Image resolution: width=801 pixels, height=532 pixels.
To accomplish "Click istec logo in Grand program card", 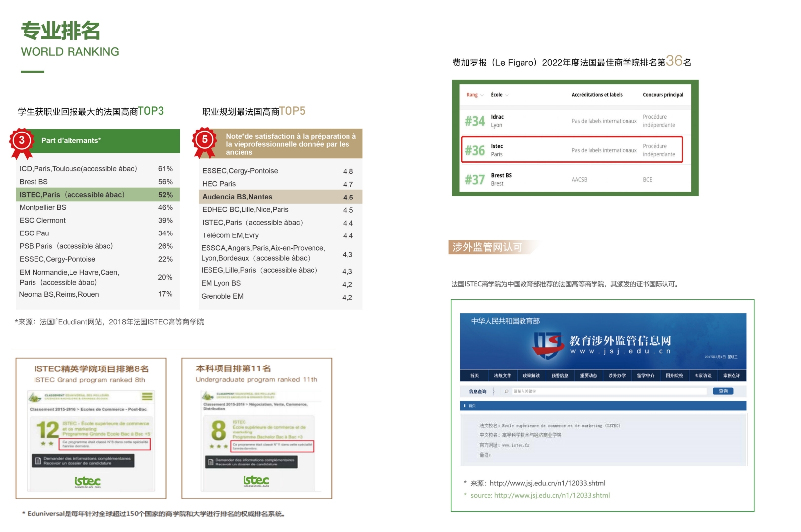I will point(87,481).
